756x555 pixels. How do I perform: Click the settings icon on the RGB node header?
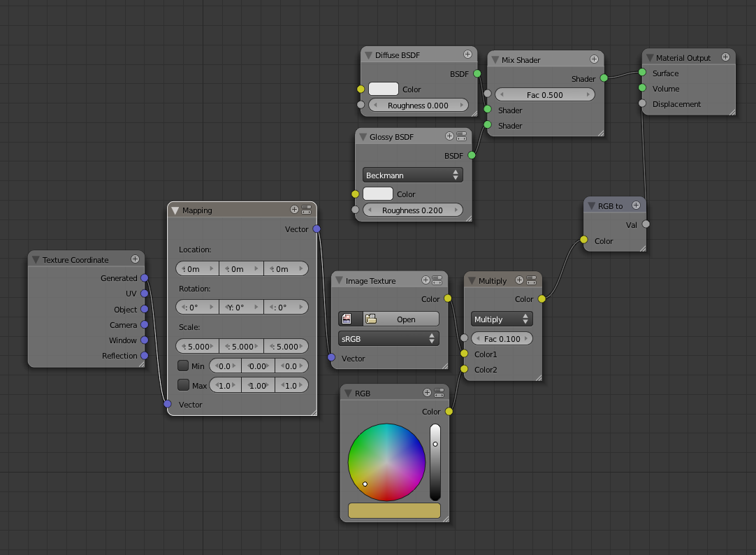coord(439,393)
